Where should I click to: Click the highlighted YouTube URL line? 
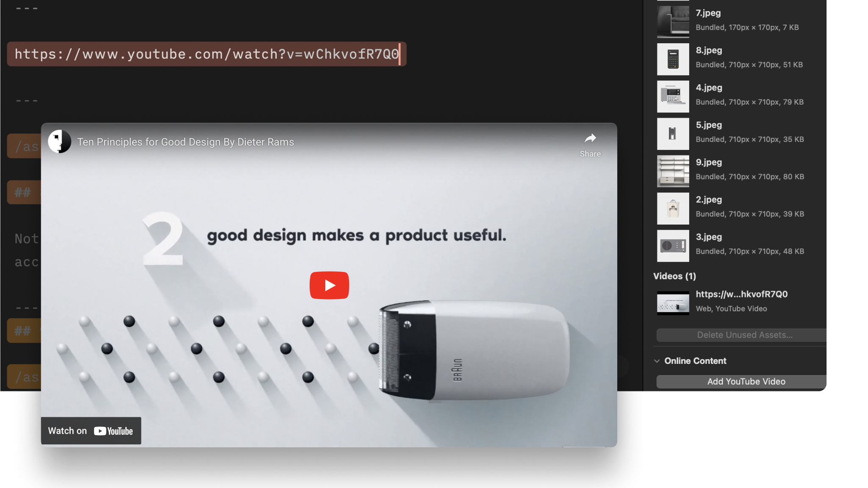207,54
